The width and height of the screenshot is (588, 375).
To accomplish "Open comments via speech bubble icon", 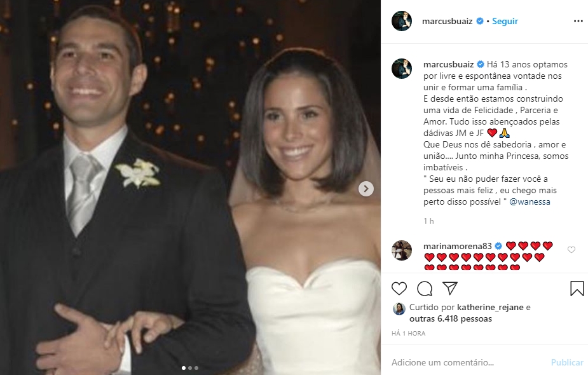I will coord(425,289).
